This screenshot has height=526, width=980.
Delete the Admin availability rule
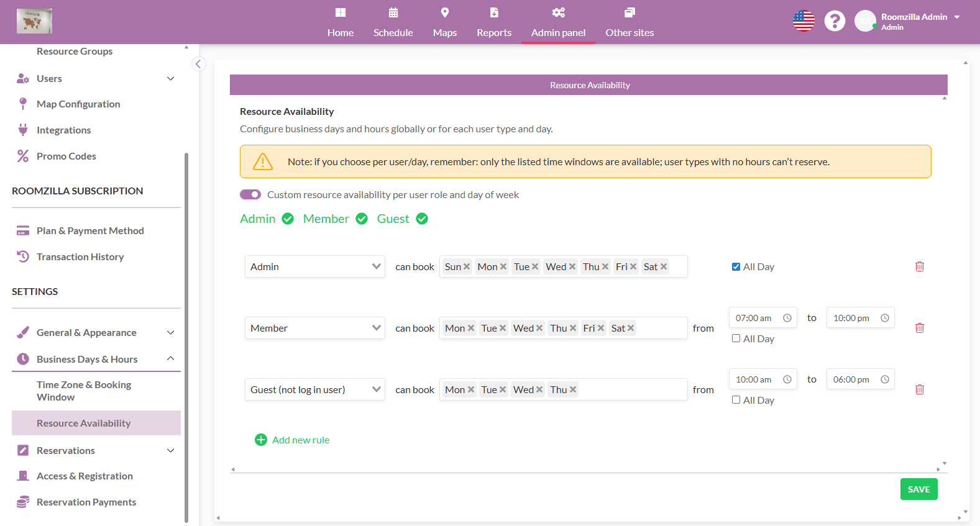pos(919,266)
